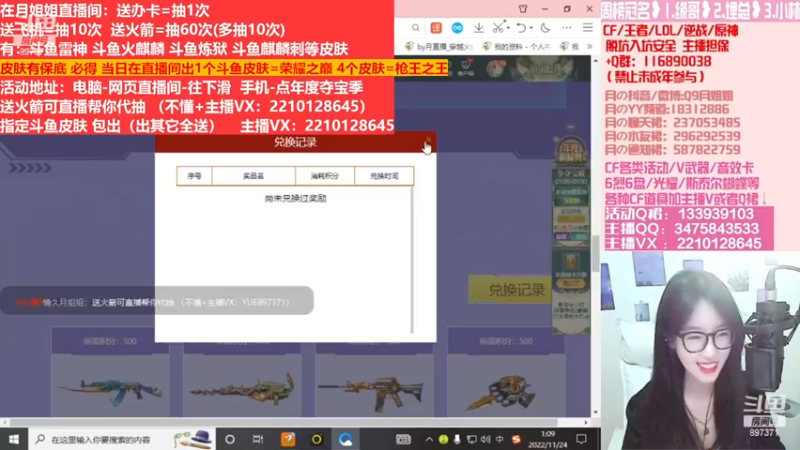This screenshot has height=450, width=800.
Task: Open the Windows Start menu
Action: pos(14,439)
